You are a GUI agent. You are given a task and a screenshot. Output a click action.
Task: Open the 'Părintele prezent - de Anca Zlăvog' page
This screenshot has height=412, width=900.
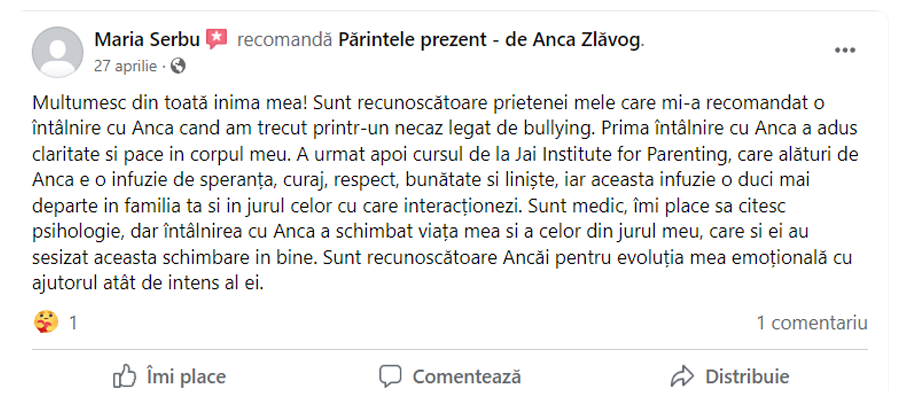490,40
